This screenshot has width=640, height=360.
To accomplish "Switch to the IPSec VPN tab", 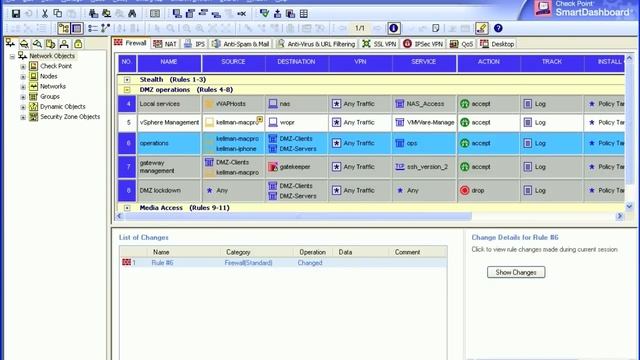I will [x=423, y=44].
